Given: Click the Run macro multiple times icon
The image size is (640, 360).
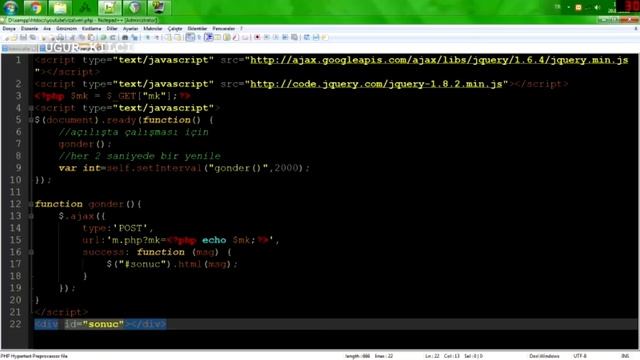Looking at the screenshot, I should click(x=285, y=38).
